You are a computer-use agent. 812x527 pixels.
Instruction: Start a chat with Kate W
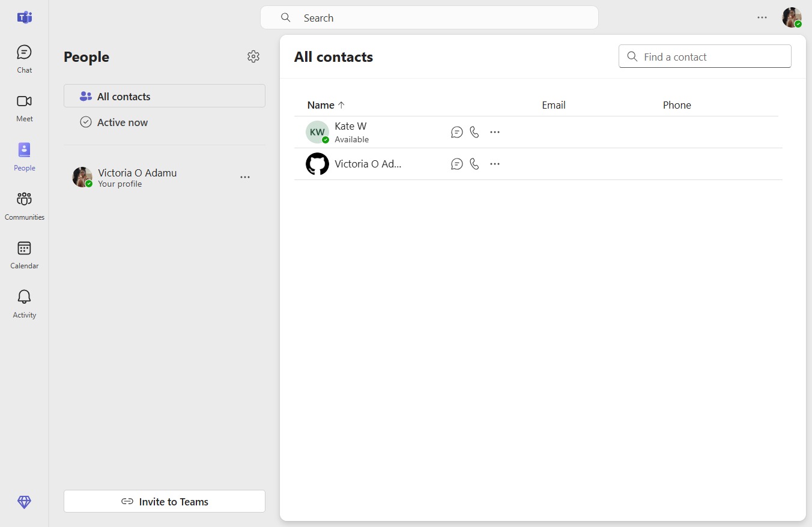tap(457, 132)
